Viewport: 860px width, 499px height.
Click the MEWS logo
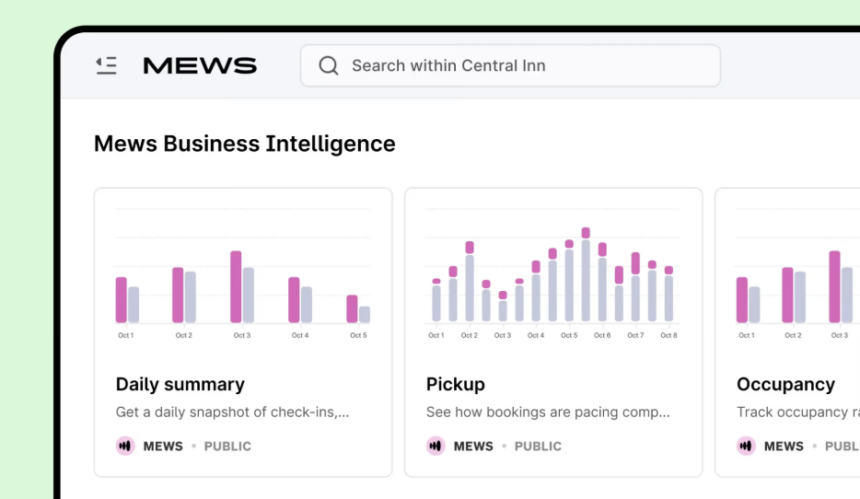[200, 66]
